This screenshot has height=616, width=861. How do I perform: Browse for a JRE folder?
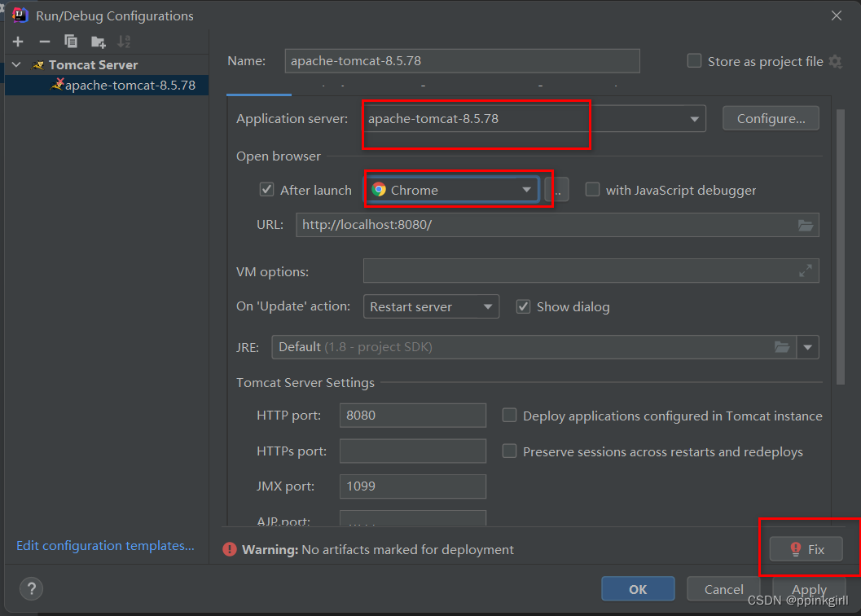pos(782,347)
